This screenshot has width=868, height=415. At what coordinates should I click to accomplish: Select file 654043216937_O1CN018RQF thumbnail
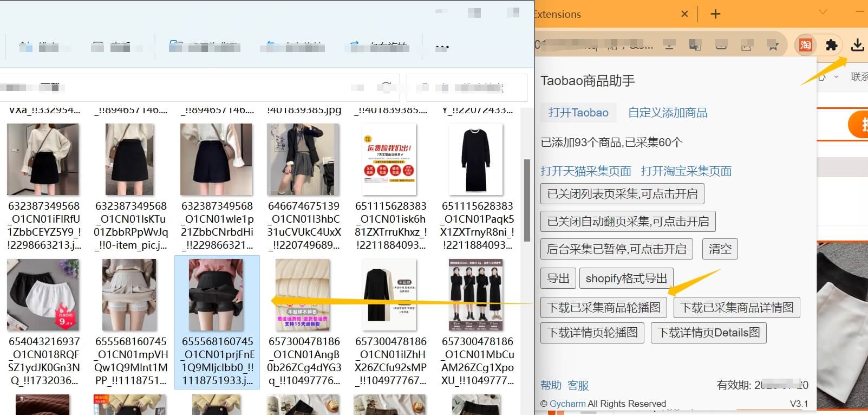43,295
